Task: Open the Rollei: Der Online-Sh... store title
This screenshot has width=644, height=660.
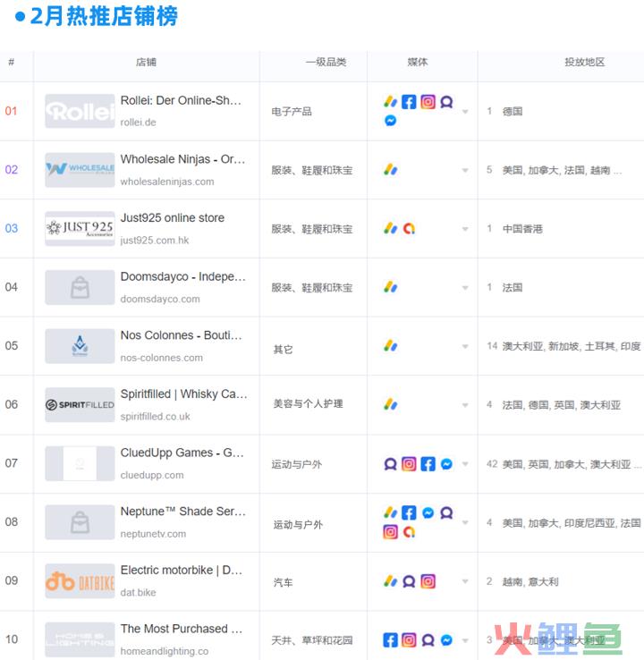Action: (x=181, y=100)
